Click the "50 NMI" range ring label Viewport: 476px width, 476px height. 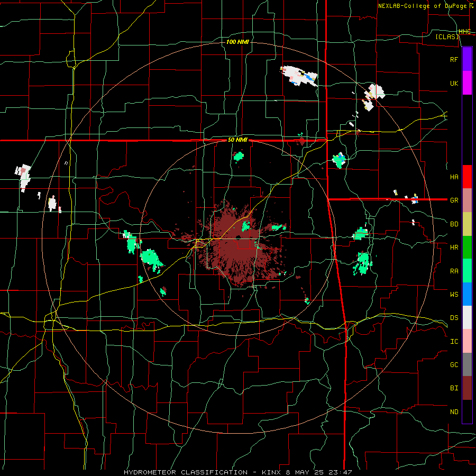pyautogui.click(x=237, y=140)
